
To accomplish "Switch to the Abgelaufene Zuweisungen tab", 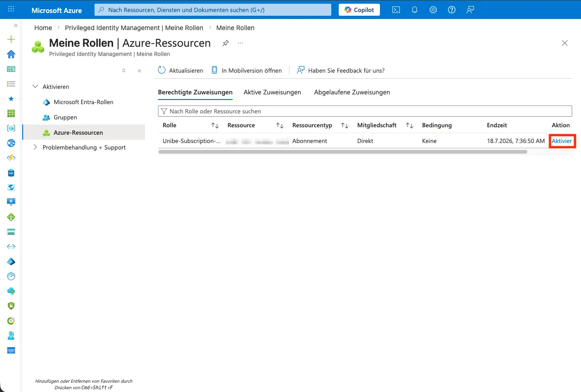I will [x=352, y=92].
